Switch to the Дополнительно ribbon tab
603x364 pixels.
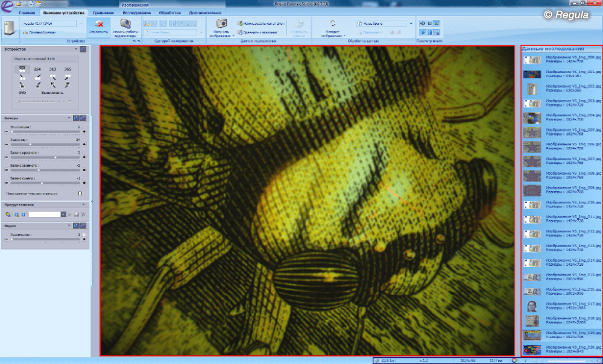pyautogui.click(x=205, y=13)
